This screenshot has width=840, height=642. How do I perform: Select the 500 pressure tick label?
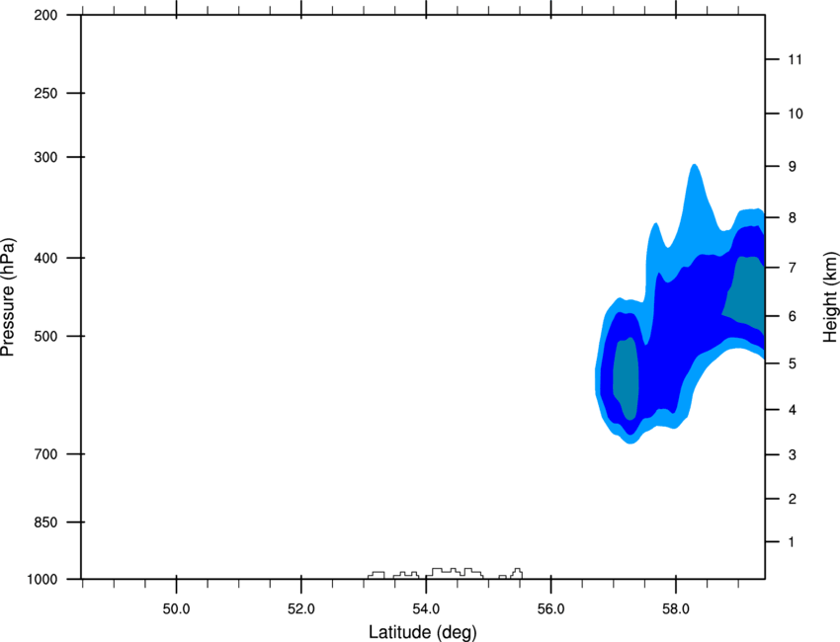pyautogui.click(x=45, y=336)
